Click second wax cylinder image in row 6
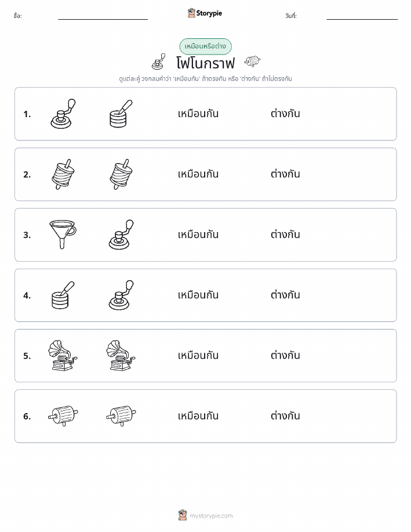Screen dimensions: 411x532 pyautogui.click(x=121, y=415)
